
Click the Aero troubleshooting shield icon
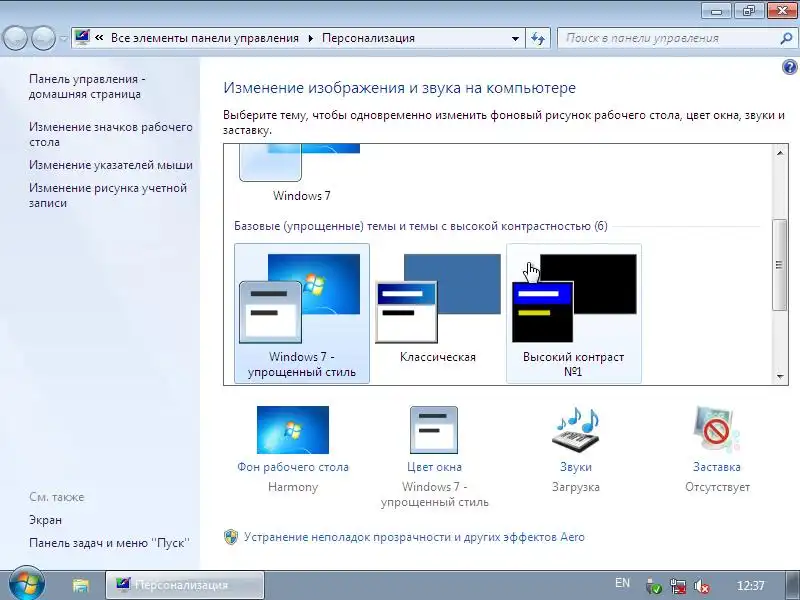point(231,537)
